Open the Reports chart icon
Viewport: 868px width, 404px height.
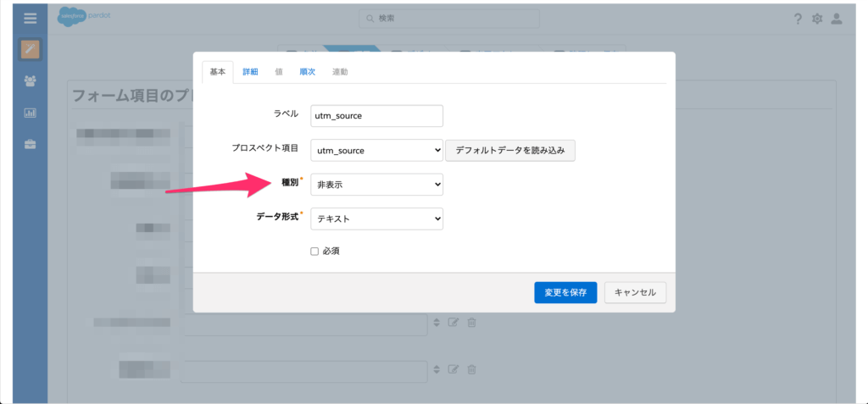(30, 113)
